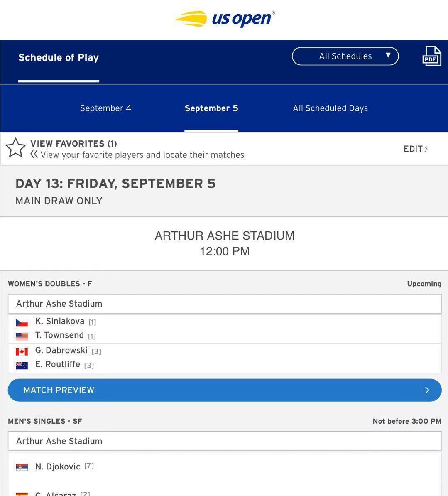This screenshot has height=496, width=448.
Task: Download the schedule PDF
Action: coord(431,56)
